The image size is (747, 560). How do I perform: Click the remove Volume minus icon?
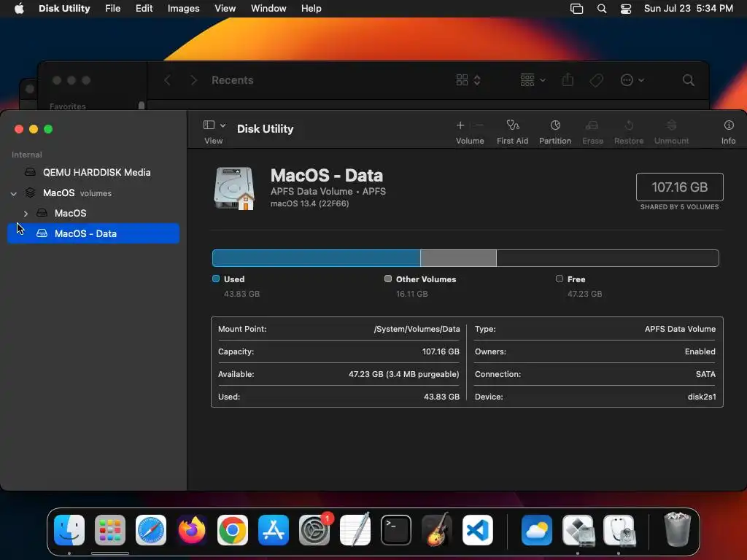pyautogui.click(x=479, y=125)
